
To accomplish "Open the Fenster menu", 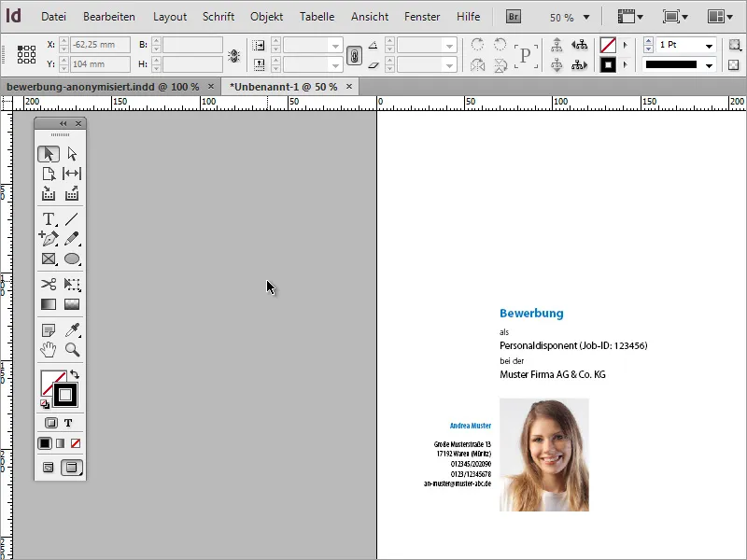I will pos(422,17).
